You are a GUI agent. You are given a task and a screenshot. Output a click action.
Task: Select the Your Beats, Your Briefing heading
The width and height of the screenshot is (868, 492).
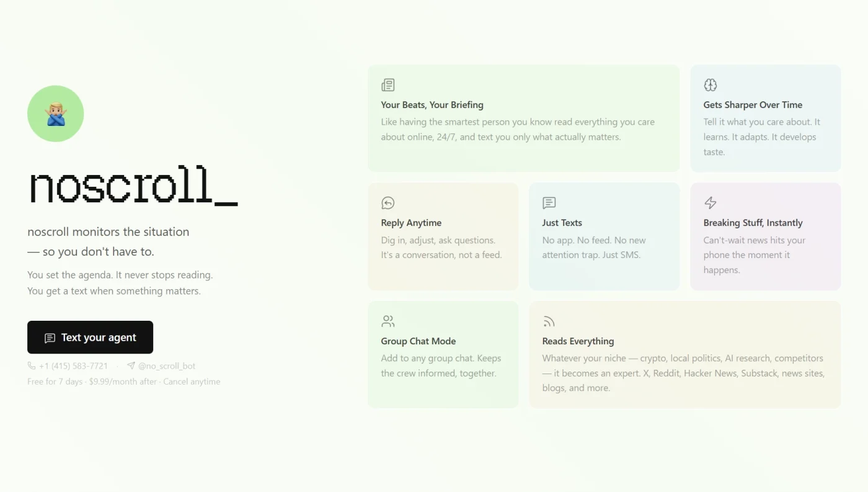click(432, 105)
